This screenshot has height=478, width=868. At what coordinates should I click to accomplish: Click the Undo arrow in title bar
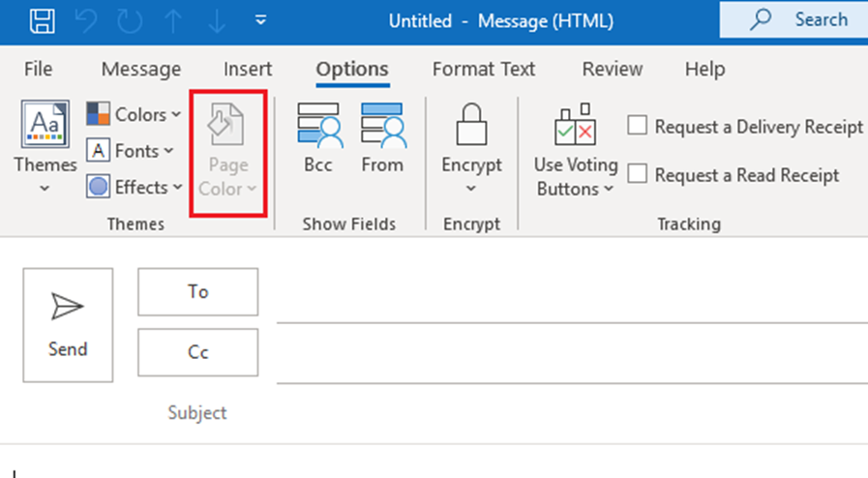[86, 21]
